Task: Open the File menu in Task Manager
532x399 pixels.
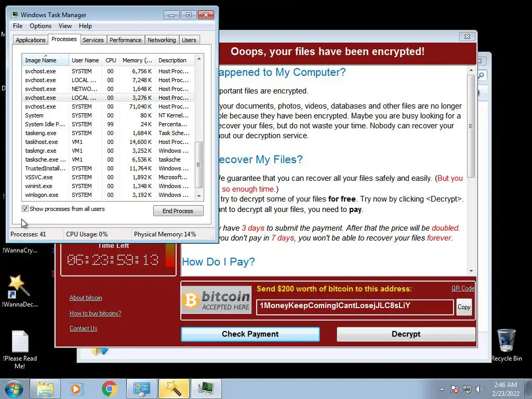Action: [x=18, y=26]
